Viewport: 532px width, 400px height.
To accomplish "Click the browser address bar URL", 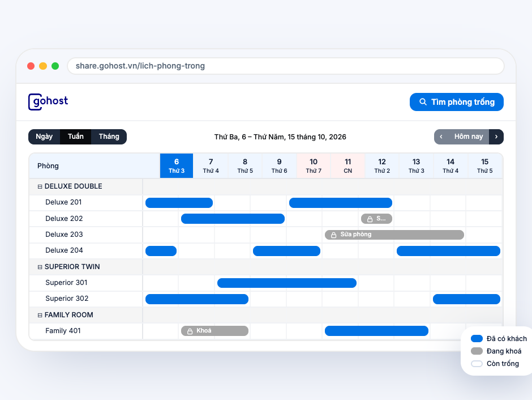I will 140,66.
